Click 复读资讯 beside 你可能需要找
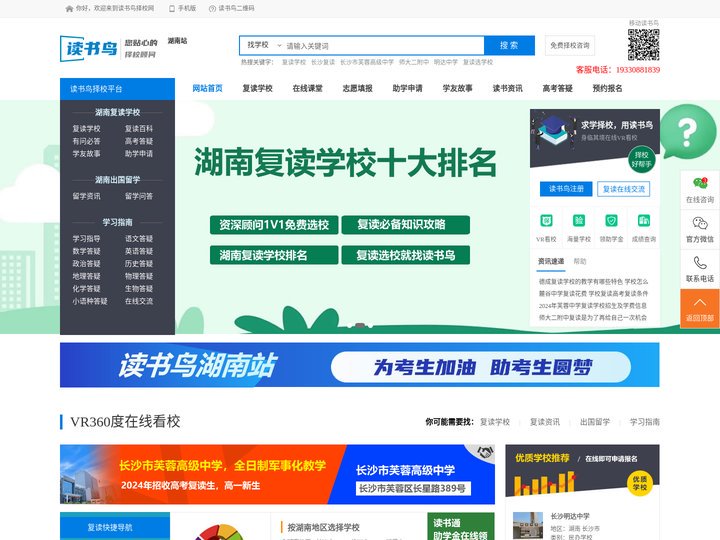The image size is (720, 540). [545, 422]
